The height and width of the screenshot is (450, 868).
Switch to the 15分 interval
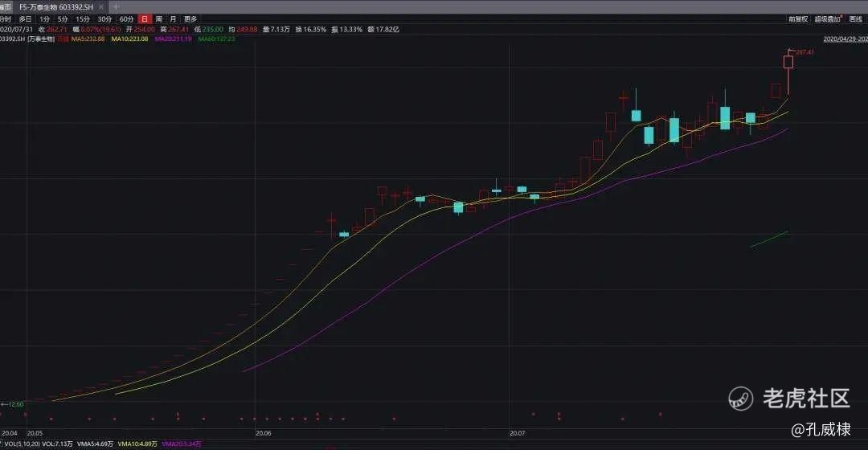click(x=83, y=19)
